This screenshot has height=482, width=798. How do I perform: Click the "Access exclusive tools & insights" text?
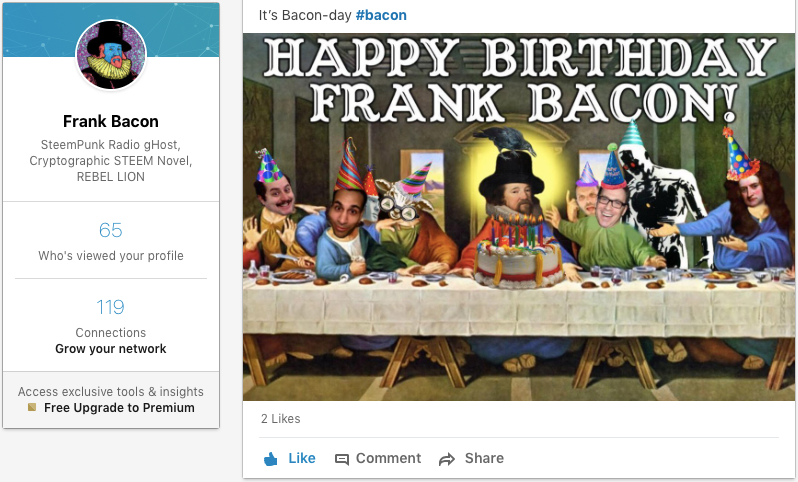click(x=110, y=391)
